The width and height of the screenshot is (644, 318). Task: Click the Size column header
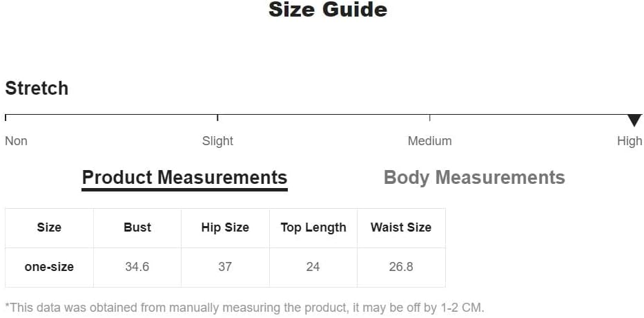(49, 228)
